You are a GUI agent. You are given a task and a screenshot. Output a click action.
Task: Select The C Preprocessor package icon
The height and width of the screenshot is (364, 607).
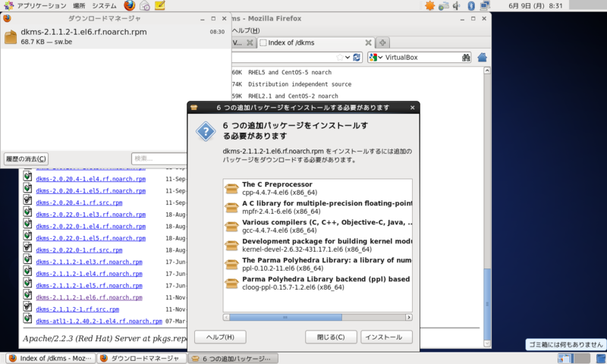click(231, 188)
